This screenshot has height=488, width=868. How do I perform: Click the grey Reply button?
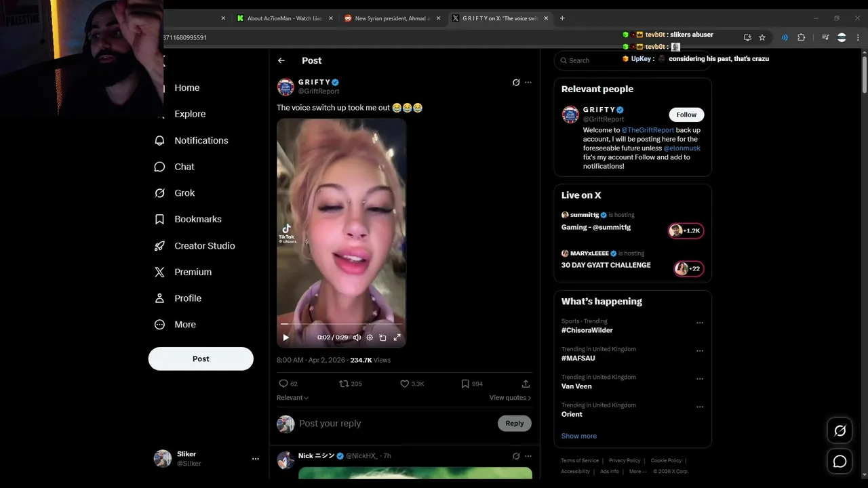pos(515,424)
